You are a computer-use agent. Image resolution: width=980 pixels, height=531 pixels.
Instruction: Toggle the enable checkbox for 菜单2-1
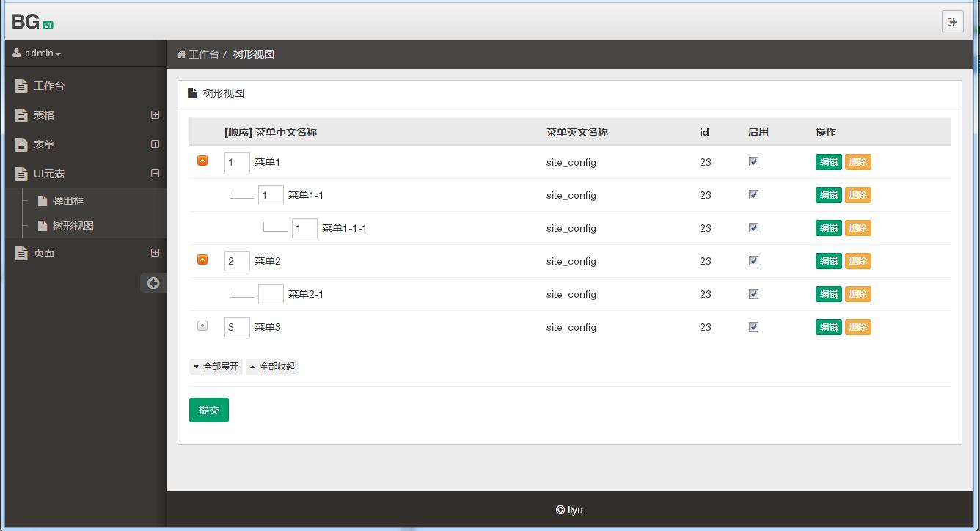click(753, 293)
